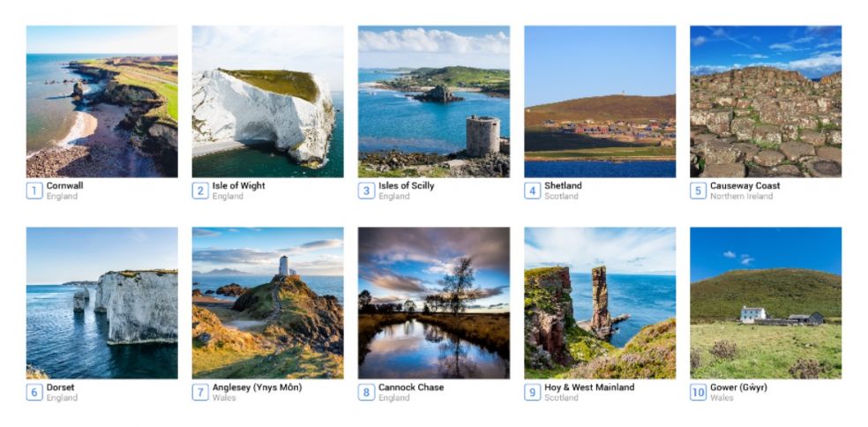The height and width of the screenshot is (427, 868).
Task: Open the Cornwall coastline photo
Action: (101, 101)
